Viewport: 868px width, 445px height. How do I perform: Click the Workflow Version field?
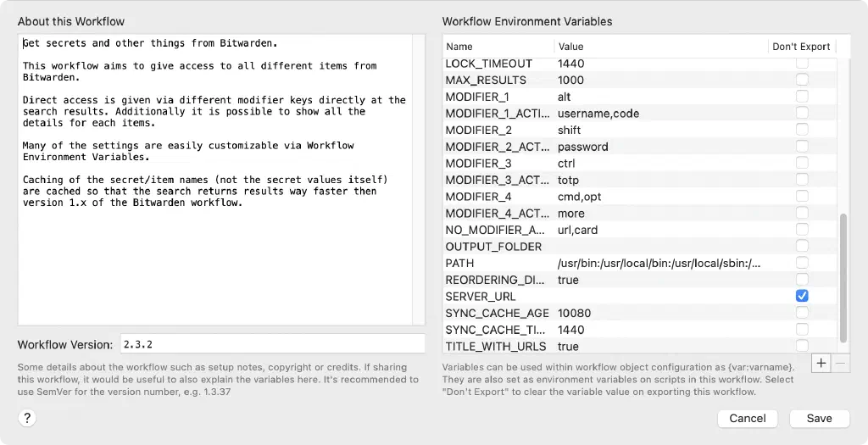pos(272,344)
